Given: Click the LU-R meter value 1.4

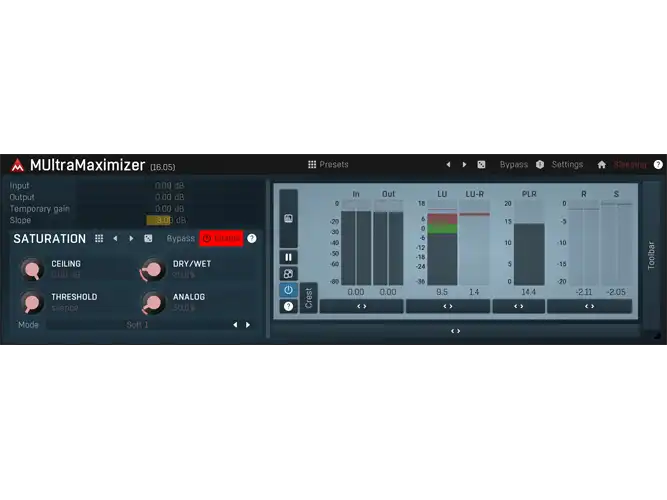Looking at the screenshot, I should pos(474,292).
